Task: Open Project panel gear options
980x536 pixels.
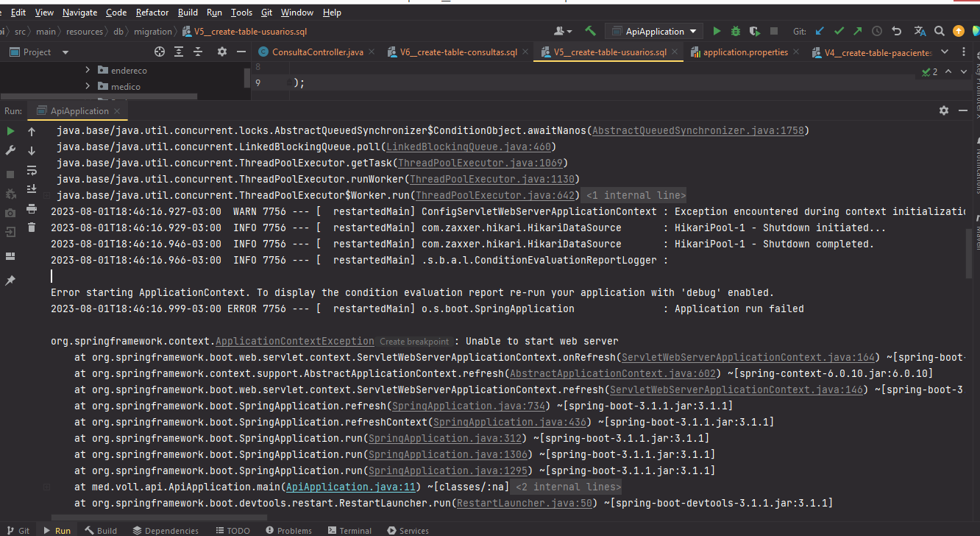Action: coord(222,52)
